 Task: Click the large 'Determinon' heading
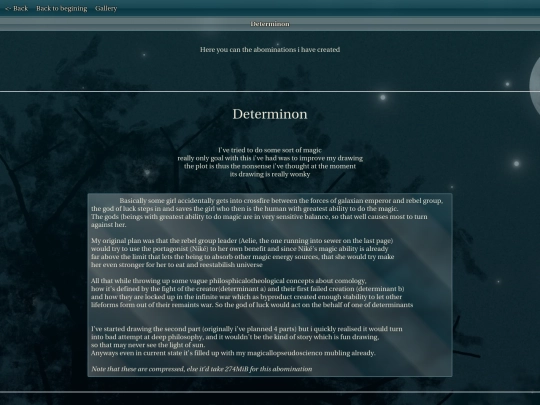(270, 114)
